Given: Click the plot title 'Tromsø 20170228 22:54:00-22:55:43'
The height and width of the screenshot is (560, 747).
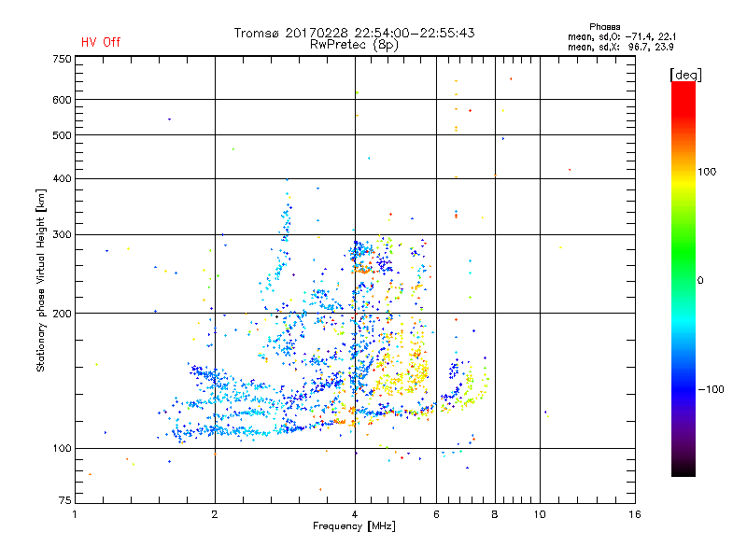Looking at the screenshot, I should (354, 33).
